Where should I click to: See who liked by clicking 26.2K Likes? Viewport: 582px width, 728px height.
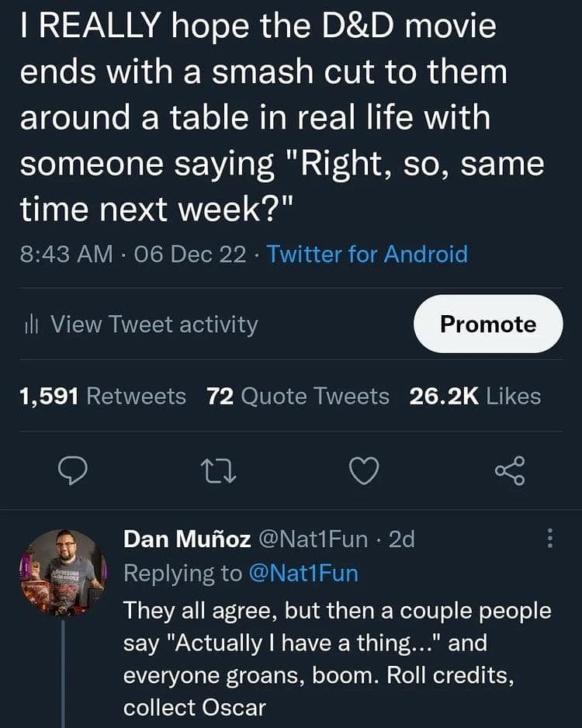(x=476, y=396)
